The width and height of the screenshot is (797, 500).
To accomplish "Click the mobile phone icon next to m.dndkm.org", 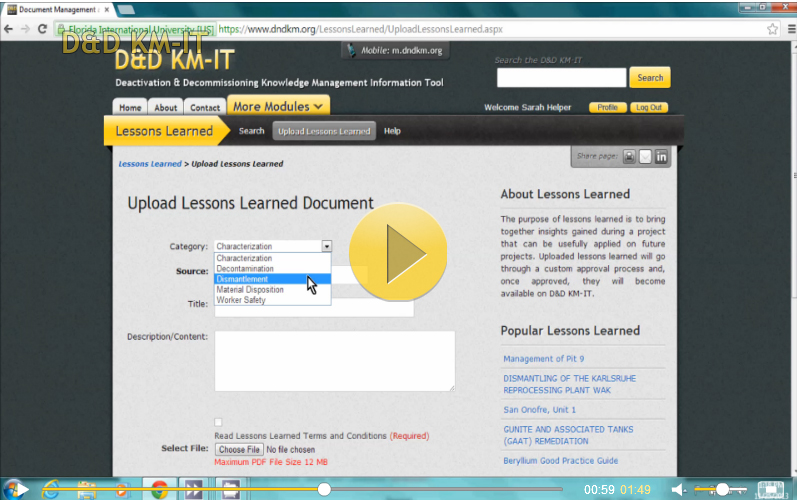I will click(351, 50).
